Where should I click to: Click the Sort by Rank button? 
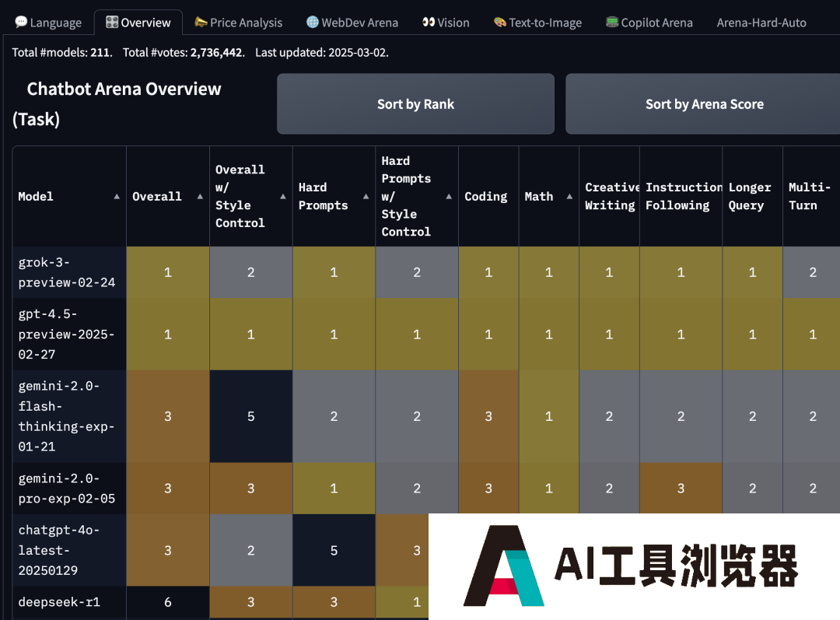pos(415,104)
